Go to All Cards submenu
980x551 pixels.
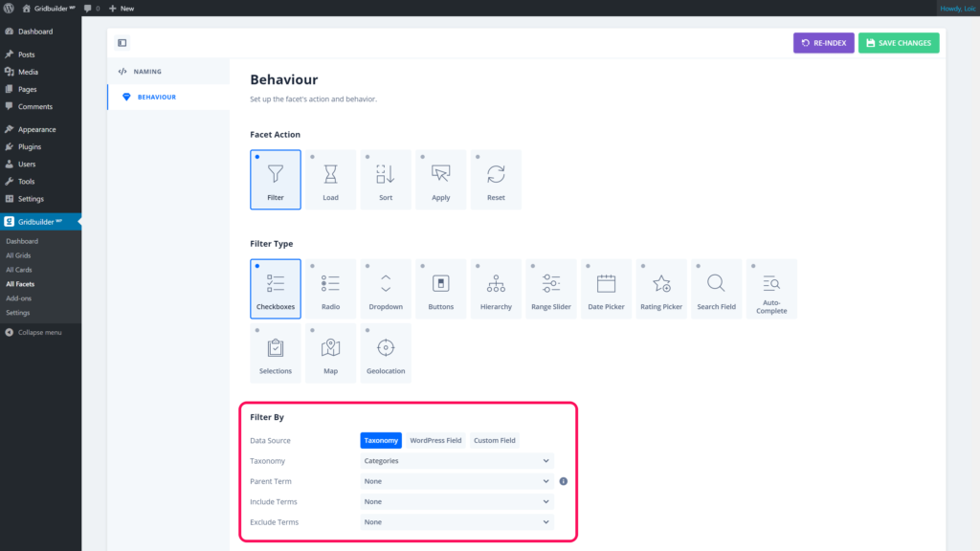pos(19,270)
